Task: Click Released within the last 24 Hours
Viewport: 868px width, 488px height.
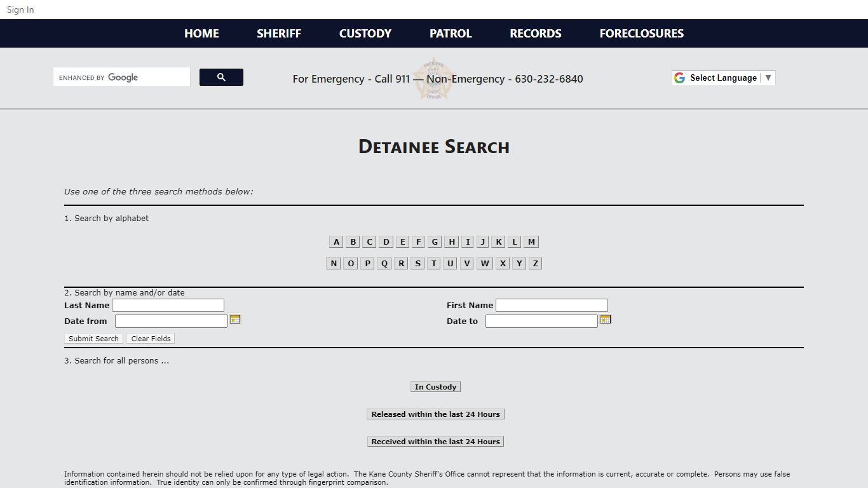Action: point(435,414)
